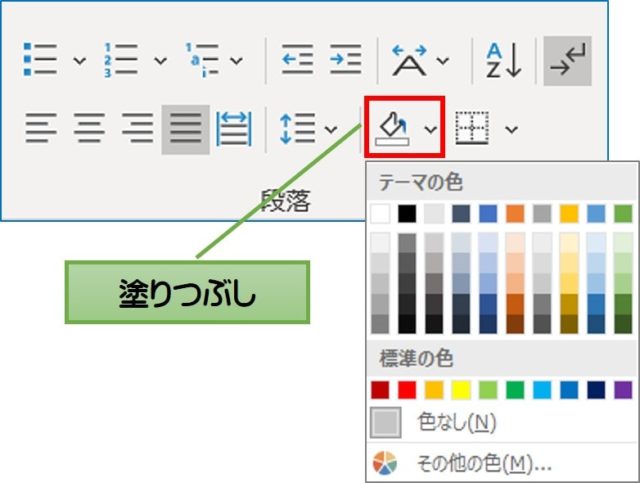The image size is (640, 483).
Task: Toggle show paragraph marks button
Action: 568,60
